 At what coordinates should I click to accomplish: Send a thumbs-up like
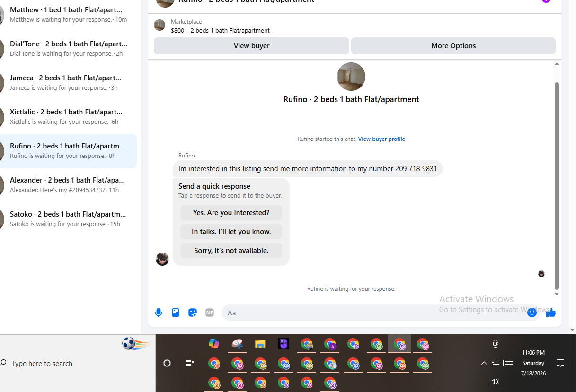coord(551,313)
